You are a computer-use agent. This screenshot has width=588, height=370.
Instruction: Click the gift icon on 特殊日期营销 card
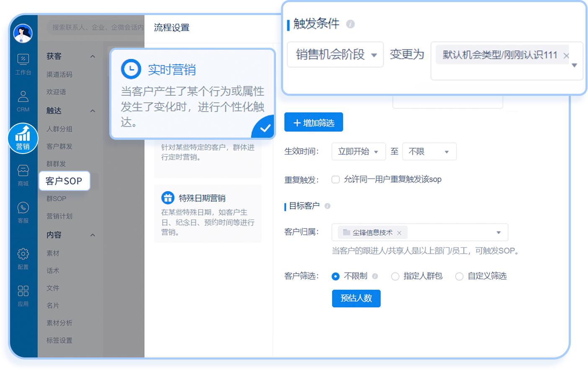(x=168, y=197)
